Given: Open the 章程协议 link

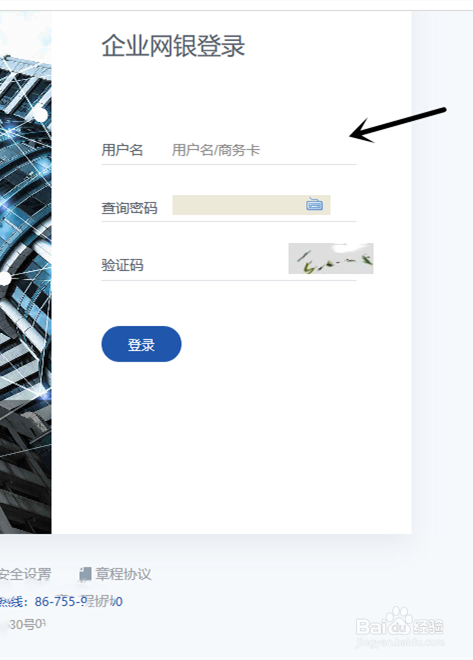Looking at the screenshot, I should (x=123, y=574).
